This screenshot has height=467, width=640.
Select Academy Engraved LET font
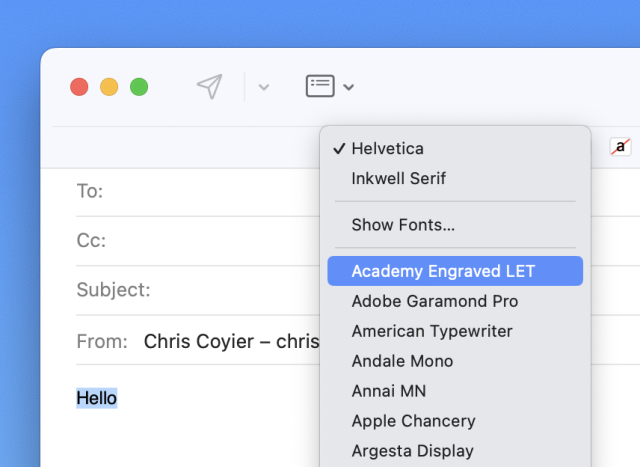click(x=443, y=271)
